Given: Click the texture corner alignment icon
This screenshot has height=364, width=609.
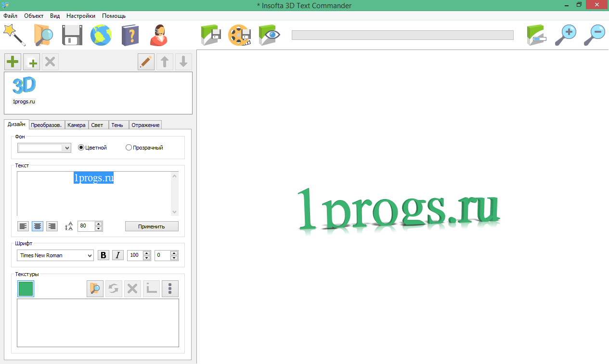Looking at the screenshot, I should [x=151, y=289].
